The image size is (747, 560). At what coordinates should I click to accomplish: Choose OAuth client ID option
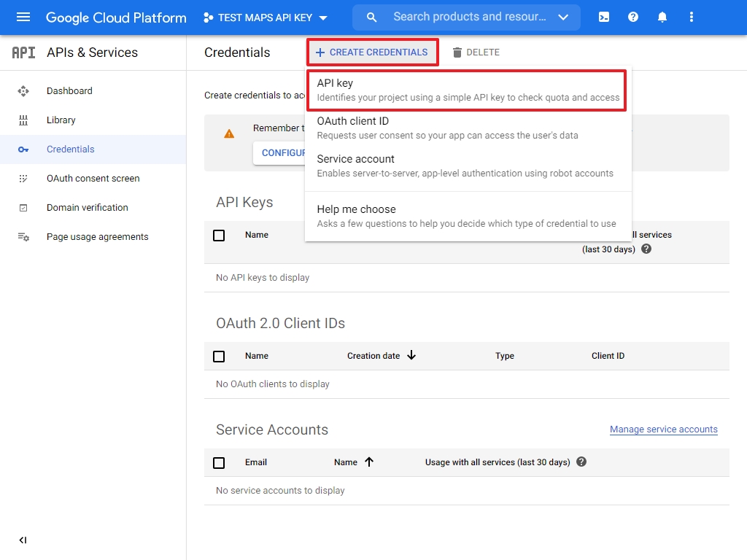(468, 128)
